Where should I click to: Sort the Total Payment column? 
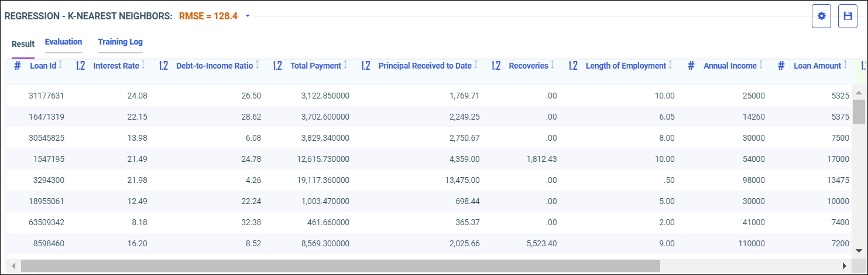(x=345, y=66)
